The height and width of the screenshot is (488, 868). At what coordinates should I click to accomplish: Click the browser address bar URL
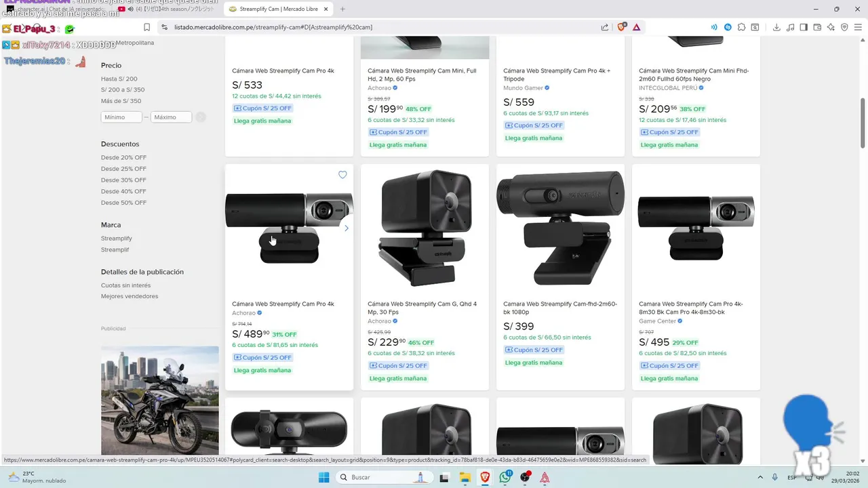pyautogui.click(x=273, y=27)
